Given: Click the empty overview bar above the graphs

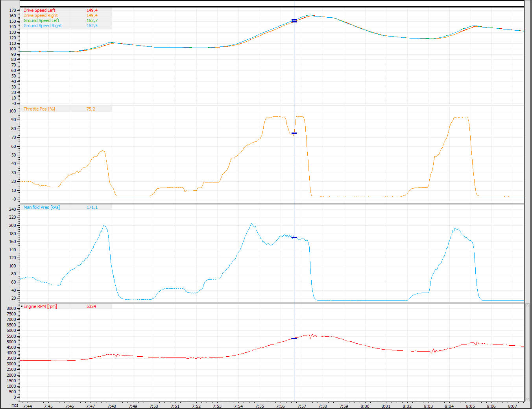Looking at the screenshot, I should click(272, 3).
